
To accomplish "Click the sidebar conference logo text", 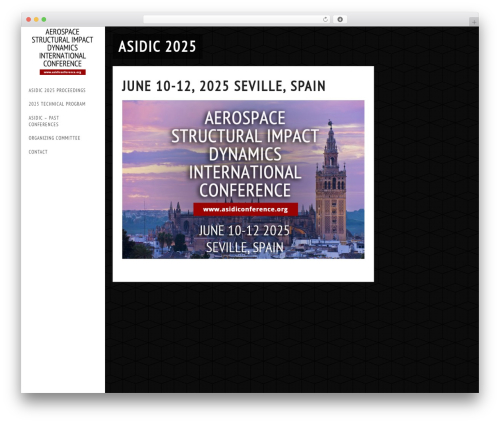I will click(x=62, y=48).
